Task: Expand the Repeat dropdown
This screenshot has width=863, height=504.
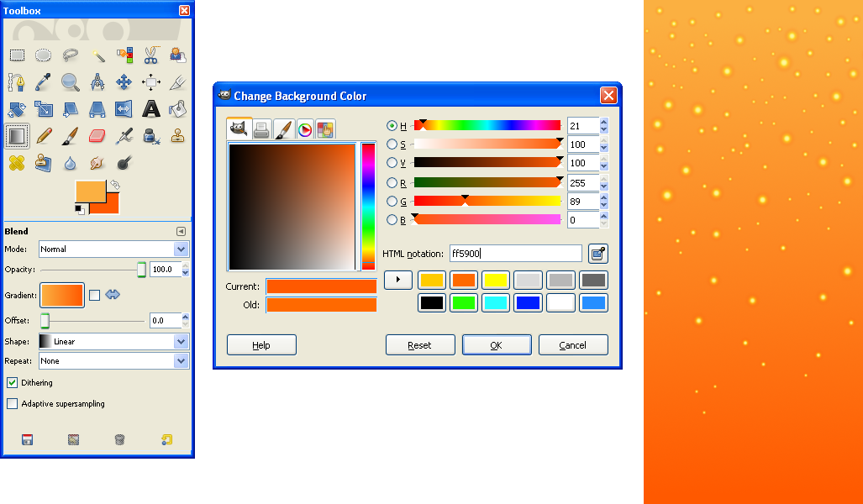Action: coord(114,361)
